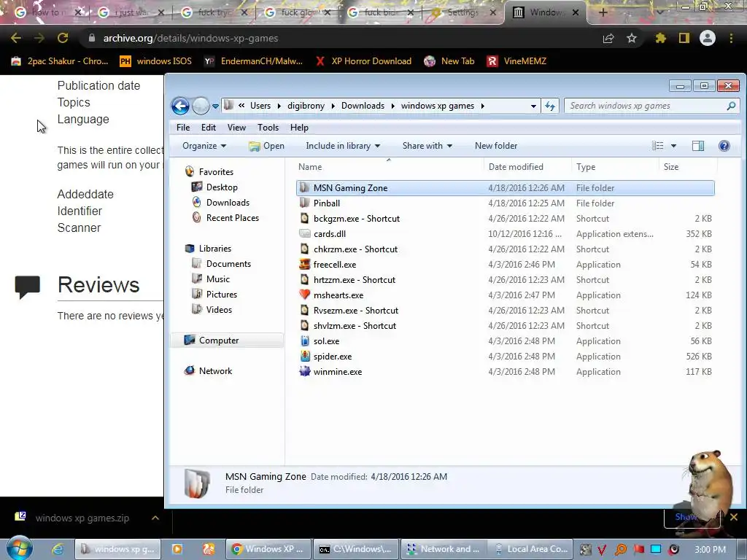Expand the Organize dropdown
Viewport: 747px width, 560px height.
(204, 146)
